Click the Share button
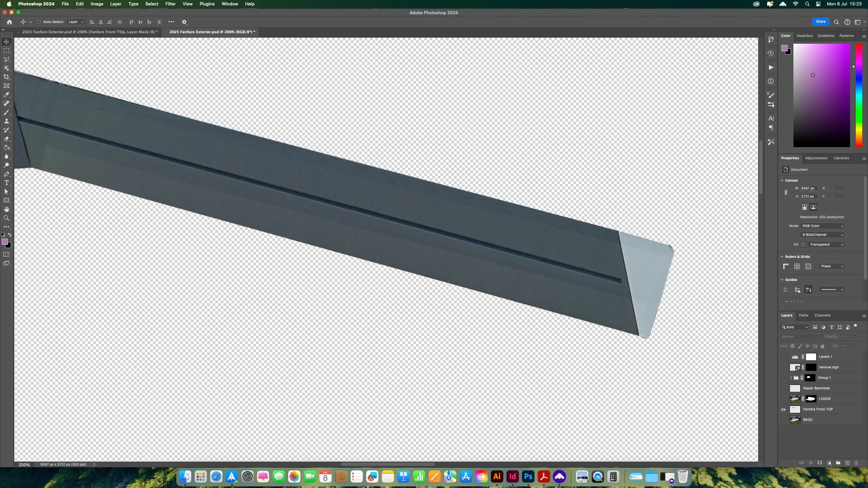The image size is (868, 488). [x=821, y=22]
